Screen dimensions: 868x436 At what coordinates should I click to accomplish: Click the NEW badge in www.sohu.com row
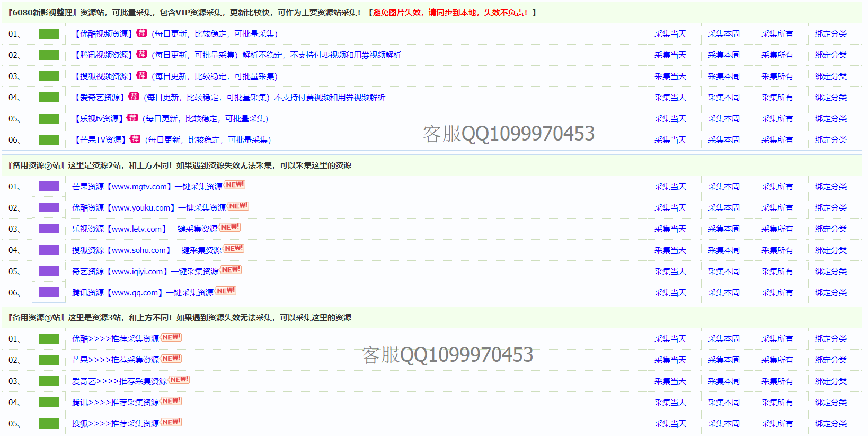[x=234, y=249]
